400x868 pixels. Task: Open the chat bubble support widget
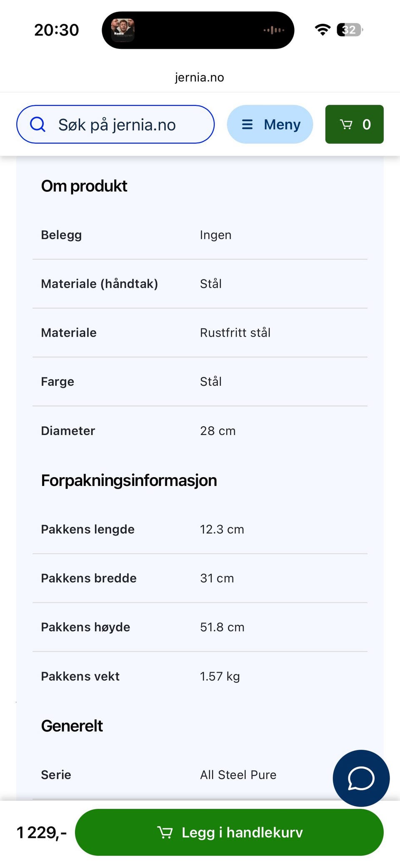(361, 778)
